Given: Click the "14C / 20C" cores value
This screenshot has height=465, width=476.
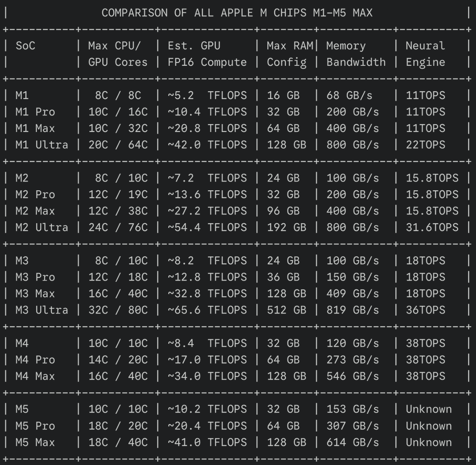Looking at the screenshot, I should click(118, 360).
